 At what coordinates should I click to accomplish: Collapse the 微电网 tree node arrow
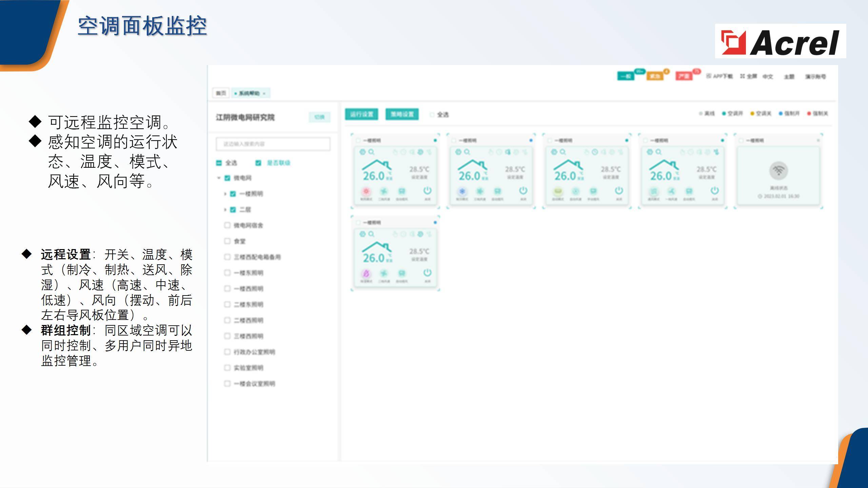219,178
